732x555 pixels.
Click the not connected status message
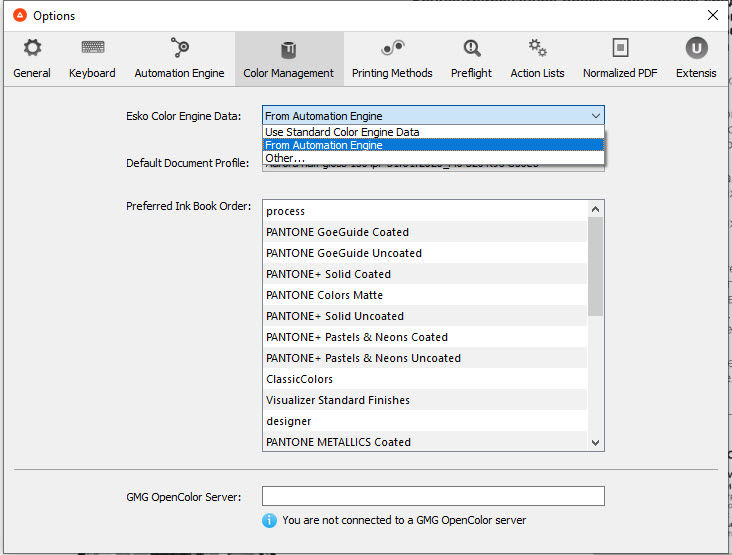tap(404, 520)
